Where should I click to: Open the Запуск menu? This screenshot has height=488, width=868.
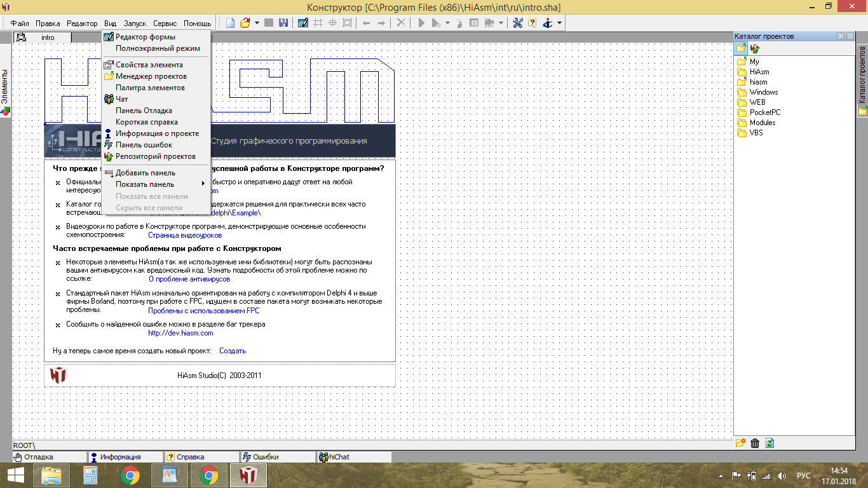(x=135, y=24)
